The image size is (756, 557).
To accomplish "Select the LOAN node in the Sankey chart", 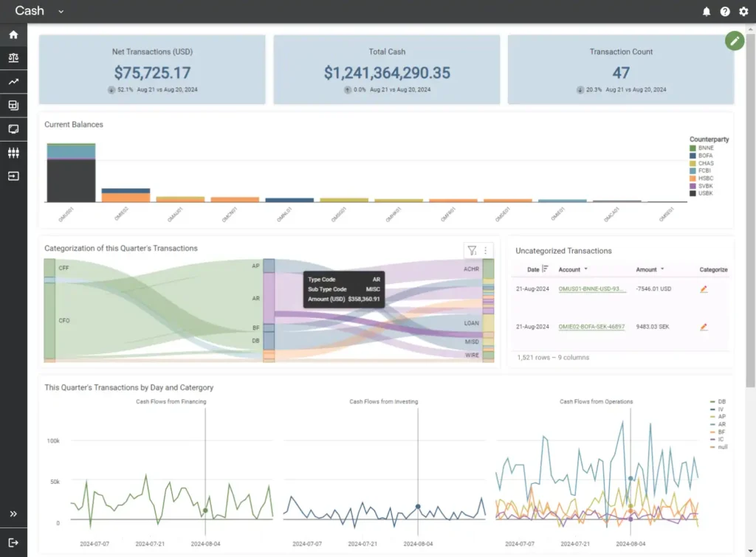I will (489, 323).
